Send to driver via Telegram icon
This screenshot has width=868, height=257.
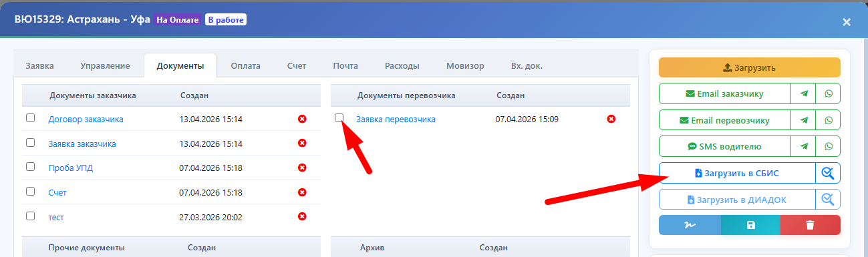click(804, 146)
